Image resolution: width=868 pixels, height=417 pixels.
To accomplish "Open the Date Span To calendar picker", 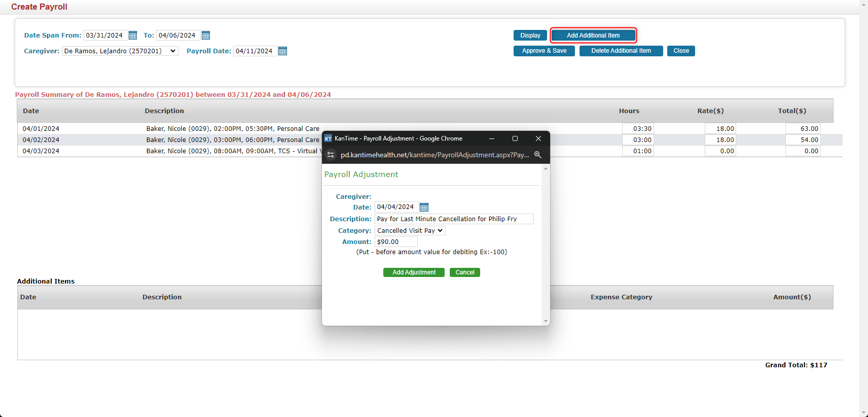I will [206, 36].
